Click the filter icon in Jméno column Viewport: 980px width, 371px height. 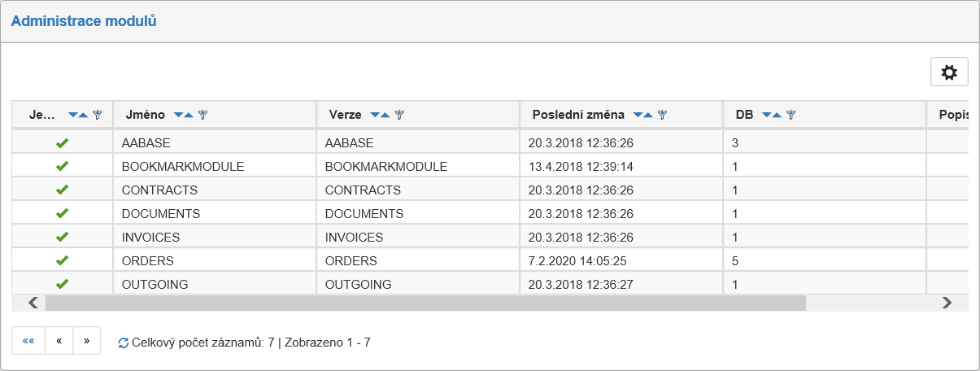(x=203, y=115)
